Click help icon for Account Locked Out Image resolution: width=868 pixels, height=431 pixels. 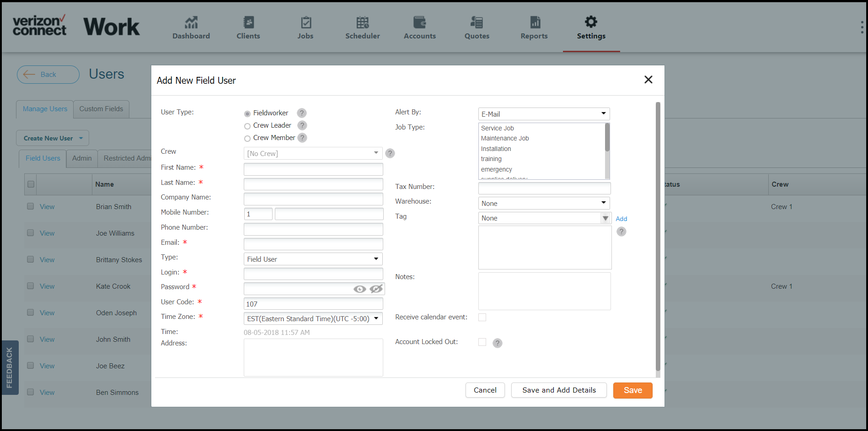click(498, 343)
